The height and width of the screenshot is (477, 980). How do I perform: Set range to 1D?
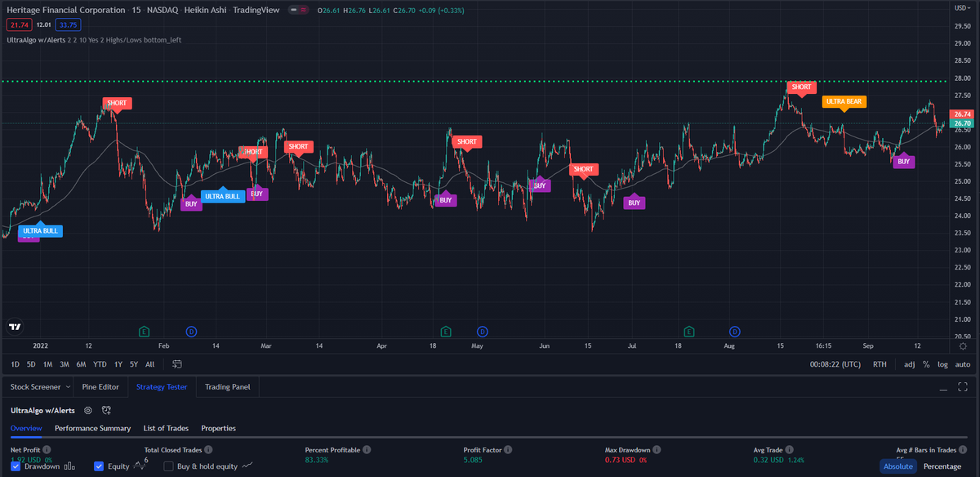coord(16,364)
